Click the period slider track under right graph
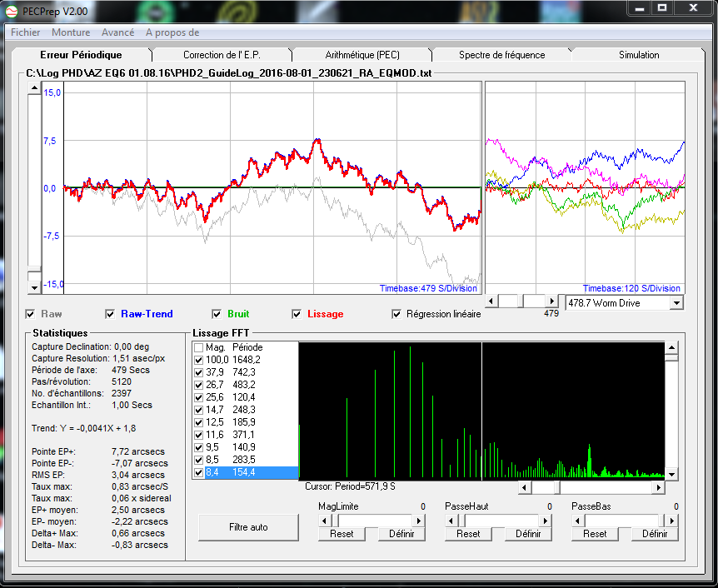 click(522, 301)
